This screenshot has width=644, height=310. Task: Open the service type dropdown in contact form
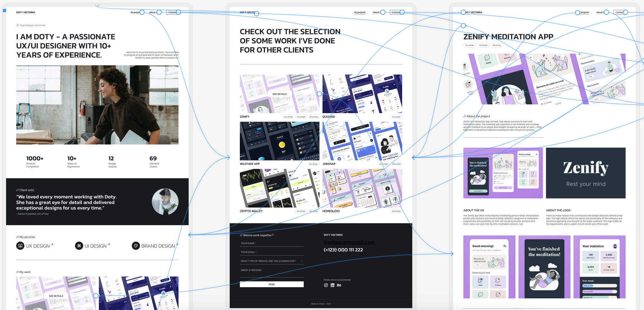271,261
